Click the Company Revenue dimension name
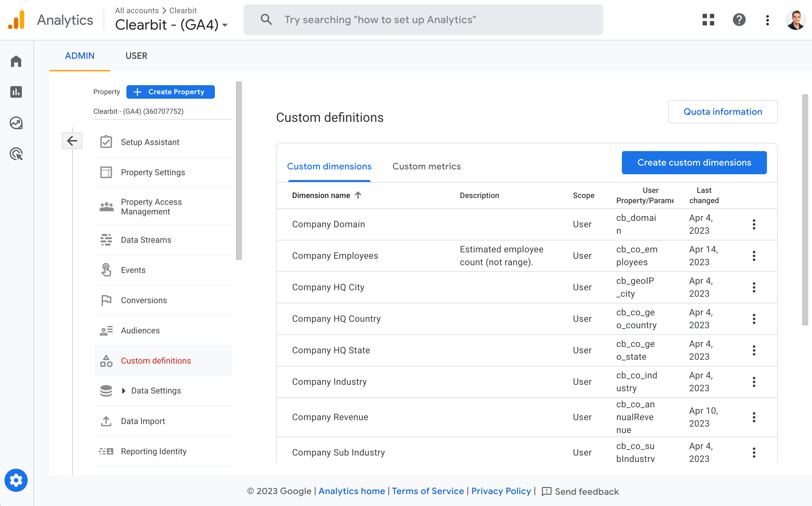Screen dimensions: 812x506 [x=330, y=417]
